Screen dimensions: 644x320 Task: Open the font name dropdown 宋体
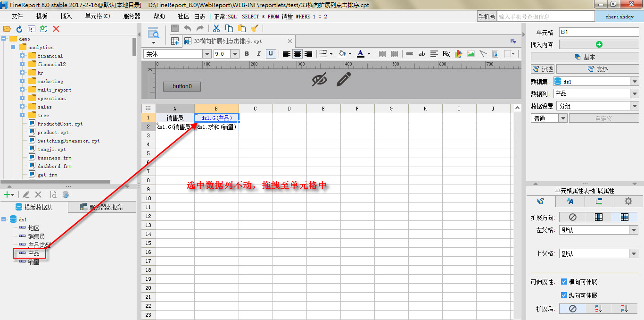point(207,54)
